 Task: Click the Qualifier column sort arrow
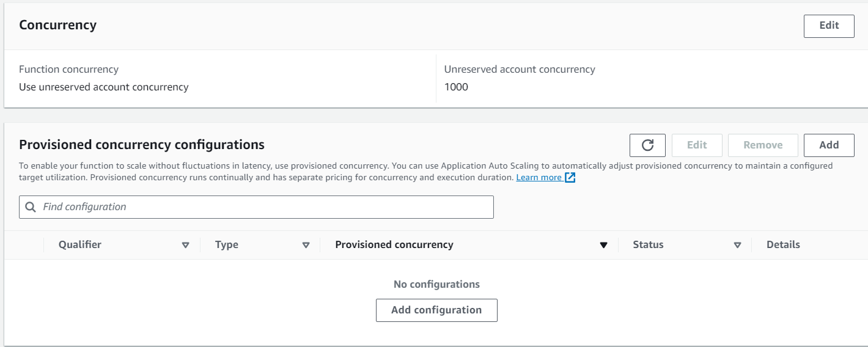(185, 245)
